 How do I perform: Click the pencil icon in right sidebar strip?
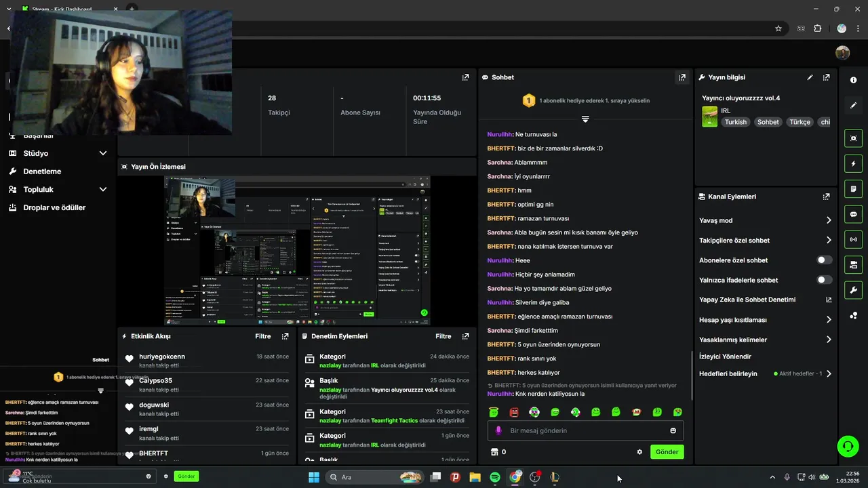tap(853, 106)
